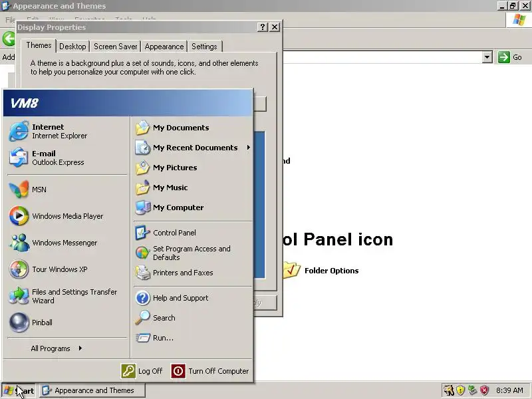Image resolution: width=532 pixels, height=399 pixels.
Task: Open the Run... dialog
Action: coord(193,338)
